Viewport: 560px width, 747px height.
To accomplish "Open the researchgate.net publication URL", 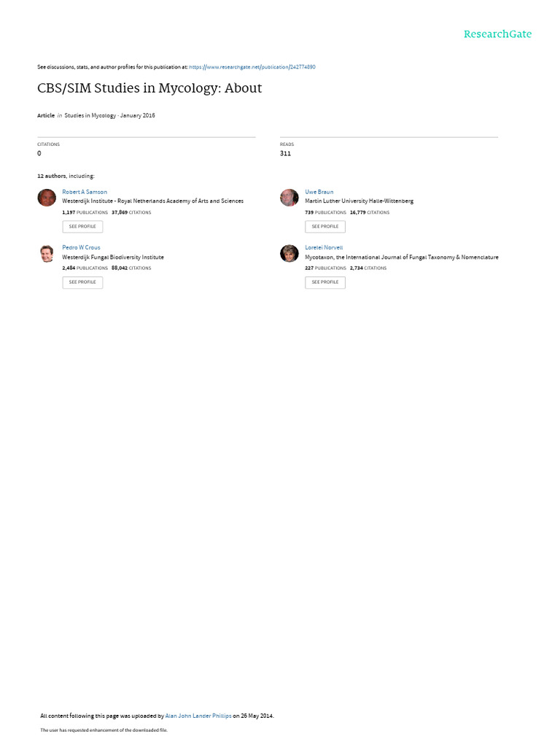I will (252, 67).
